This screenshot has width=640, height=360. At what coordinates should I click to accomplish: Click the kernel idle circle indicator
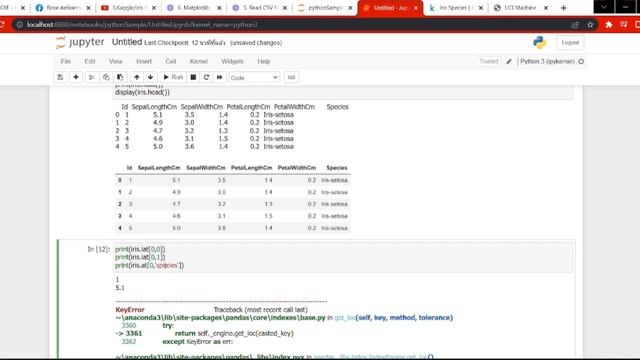click(x=581, y=61)
